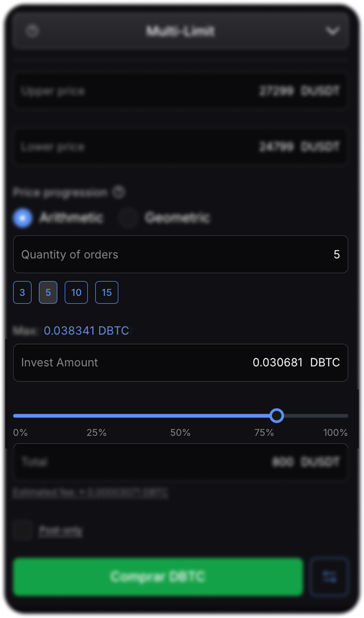Click the Quantity of orders field
Image resolution: width=364 pixels, height=618 pixels.
click(180, 254)
